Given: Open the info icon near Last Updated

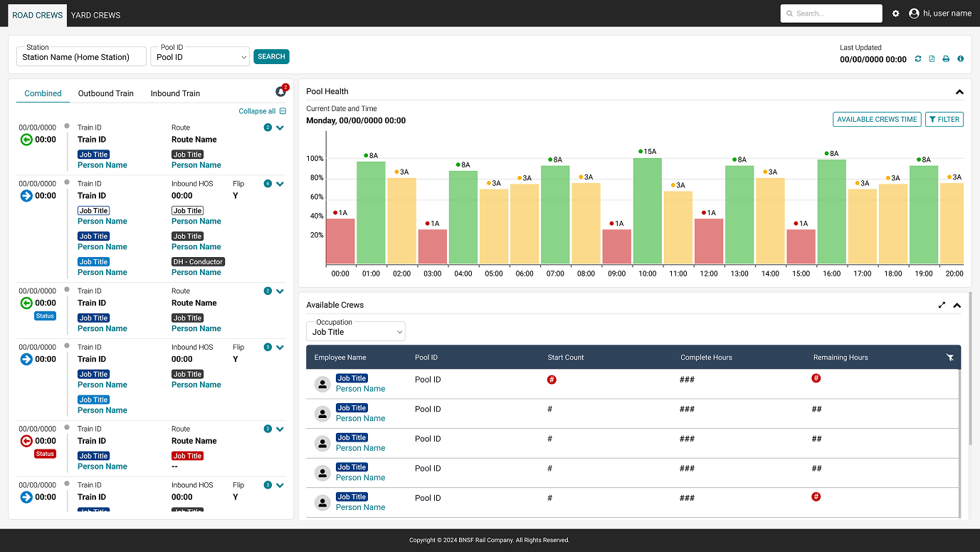Looking at the screenshot, I should click(x=960, y=59).
